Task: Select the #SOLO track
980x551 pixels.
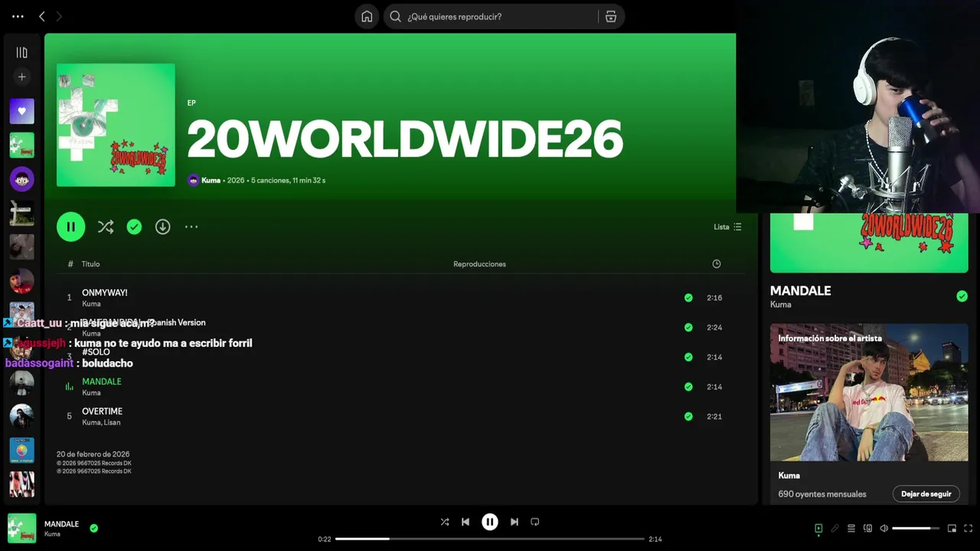Action: point(96,352)
